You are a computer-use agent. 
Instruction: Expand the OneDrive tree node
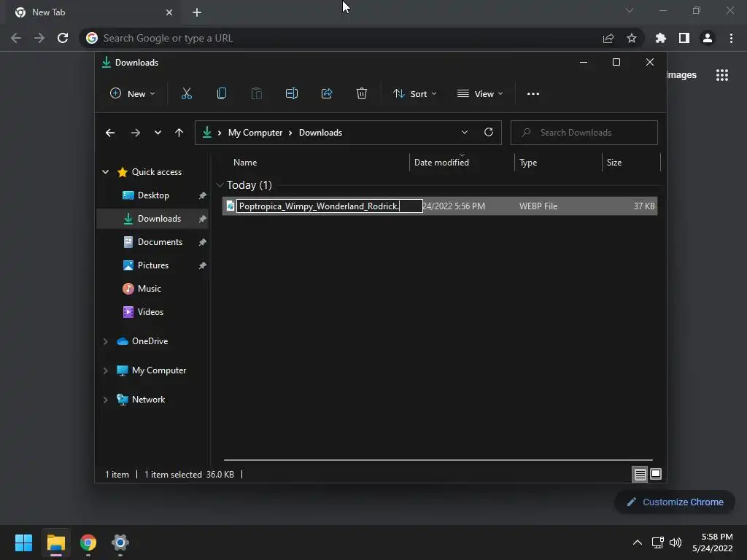(105, 341)
